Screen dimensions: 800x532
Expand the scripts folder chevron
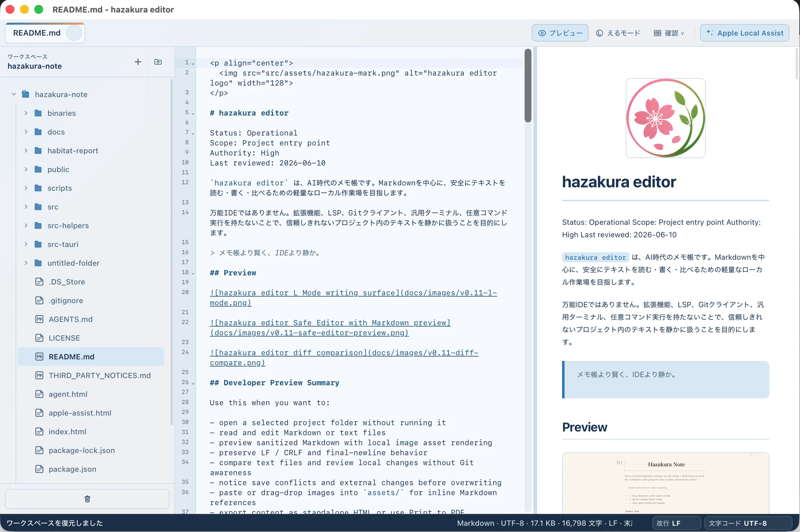tap(26, 188)
